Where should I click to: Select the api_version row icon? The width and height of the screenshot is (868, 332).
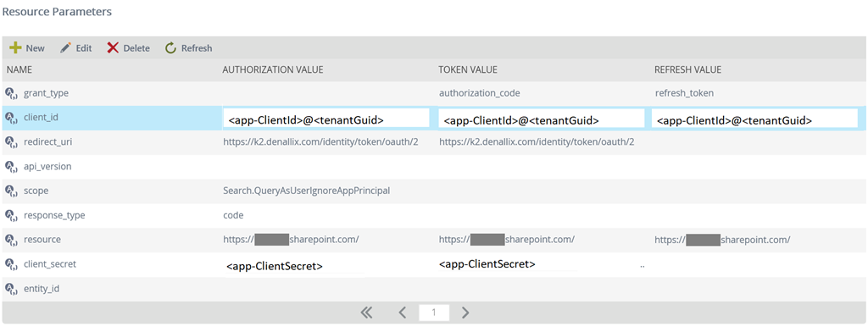[x=12, y=167]
